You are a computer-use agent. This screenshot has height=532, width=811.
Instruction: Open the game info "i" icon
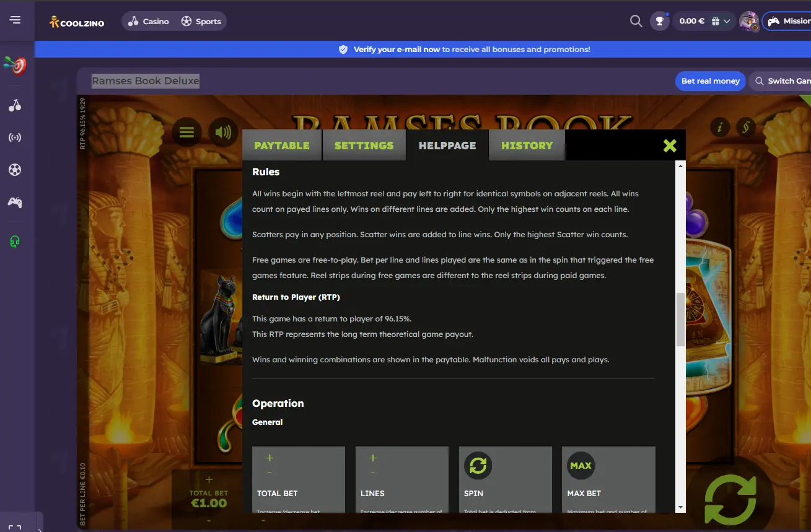point(719,128)
